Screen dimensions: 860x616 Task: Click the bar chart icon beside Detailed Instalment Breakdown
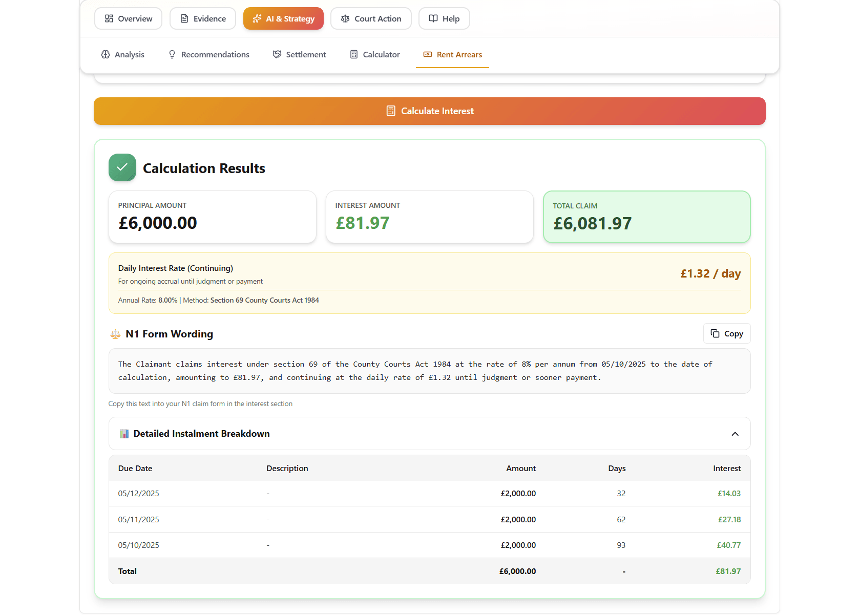123,433
